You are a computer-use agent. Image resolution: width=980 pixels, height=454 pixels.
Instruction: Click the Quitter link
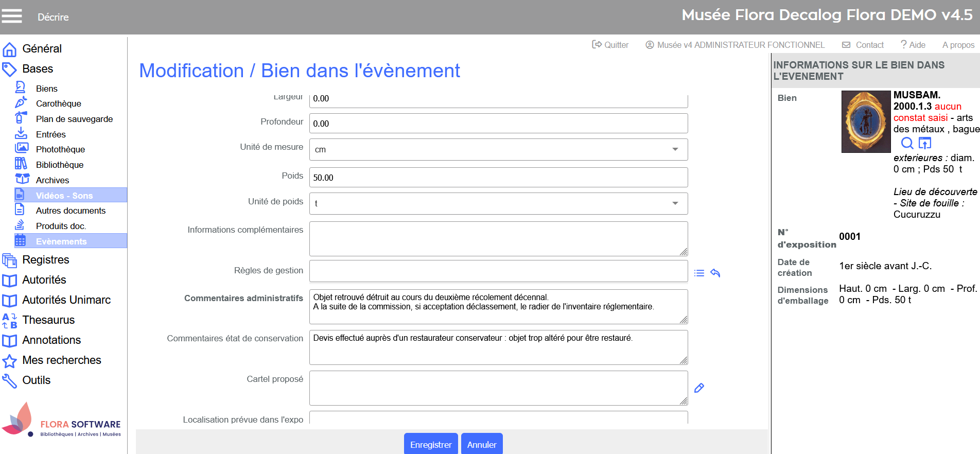(x=610, y=45)
